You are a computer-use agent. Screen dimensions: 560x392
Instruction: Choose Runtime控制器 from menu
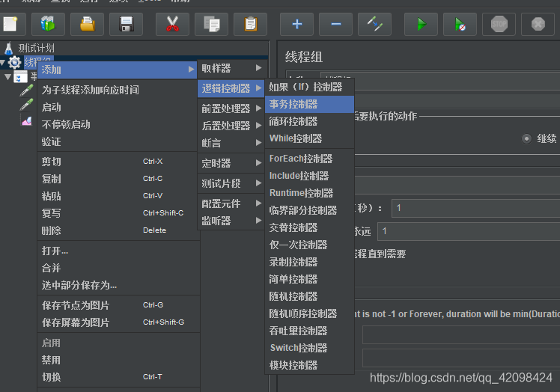click(309, 193)
